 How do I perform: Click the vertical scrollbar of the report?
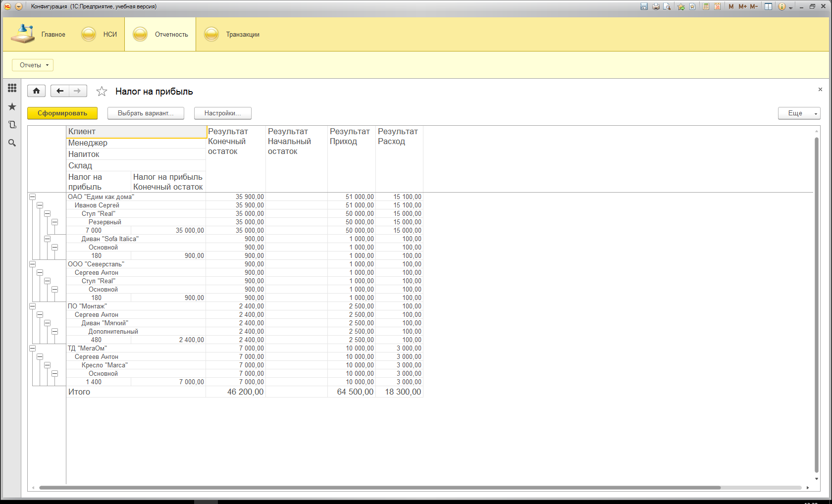click(x=817, y=304)
